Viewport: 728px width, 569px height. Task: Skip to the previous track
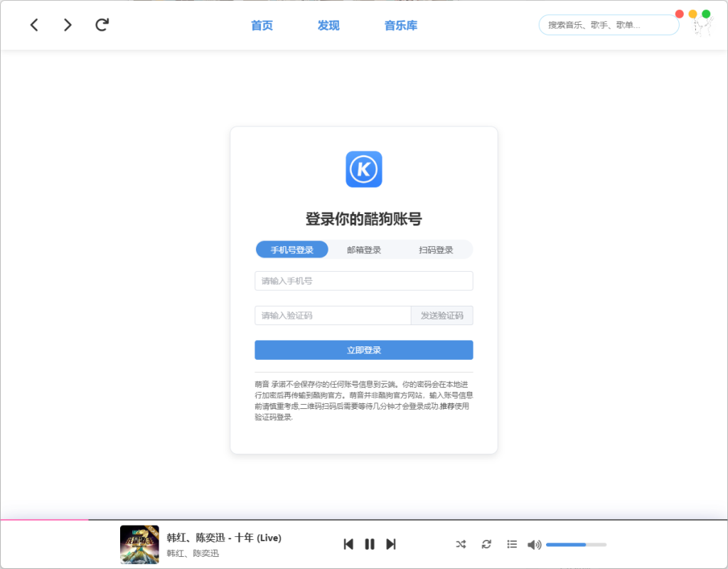(348, 544)
